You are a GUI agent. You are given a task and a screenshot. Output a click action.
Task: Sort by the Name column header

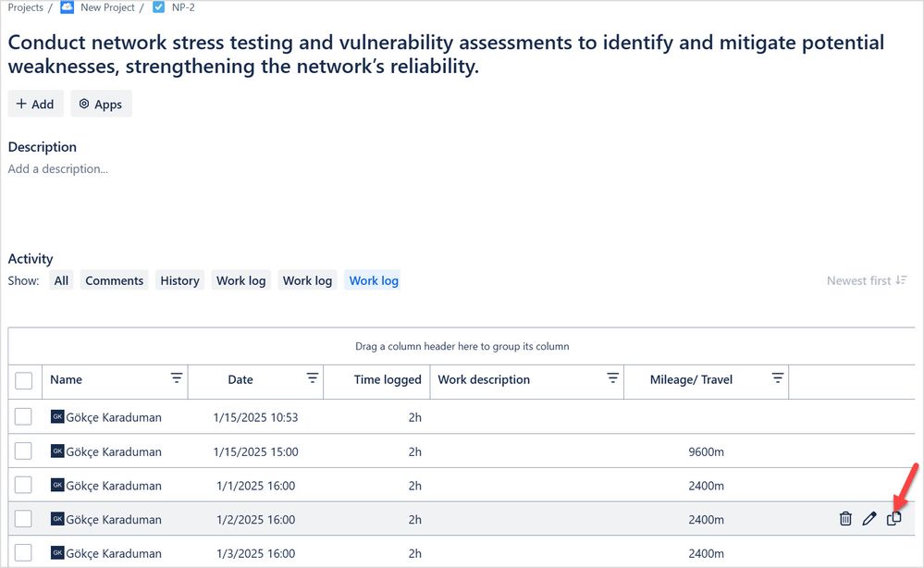click(66, 379)
